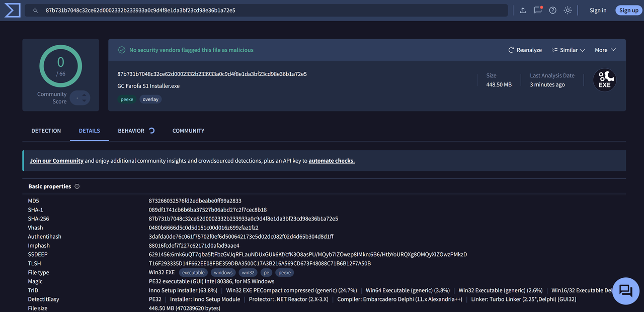This screenshot has height=312, width=644.
Task: Click the VirusTotal logo in the header
Action: [12, 10]
